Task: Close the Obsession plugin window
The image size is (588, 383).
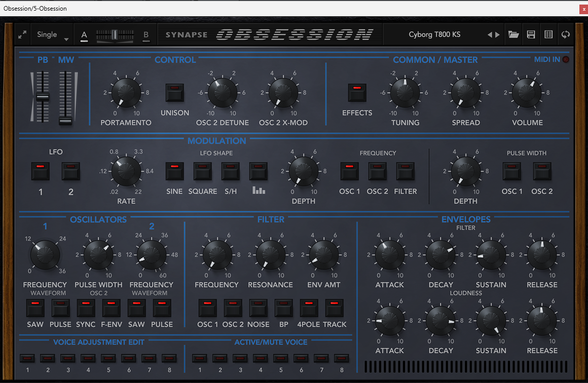Action: pos(583,9)
